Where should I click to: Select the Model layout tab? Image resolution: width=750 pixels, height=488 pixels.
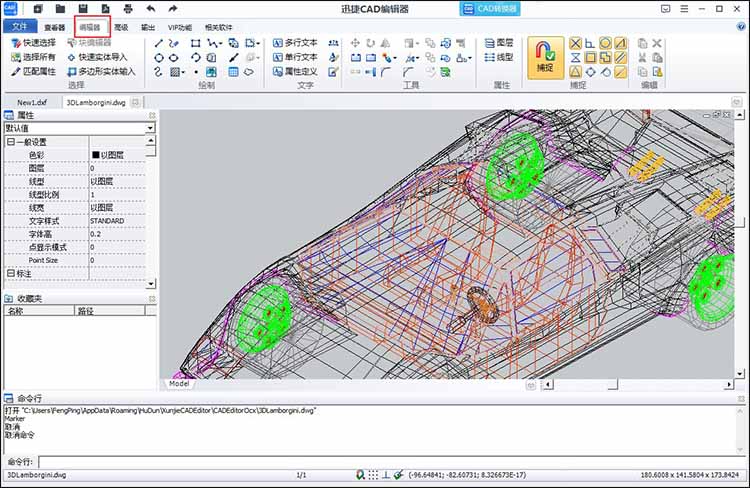[179, 384]
